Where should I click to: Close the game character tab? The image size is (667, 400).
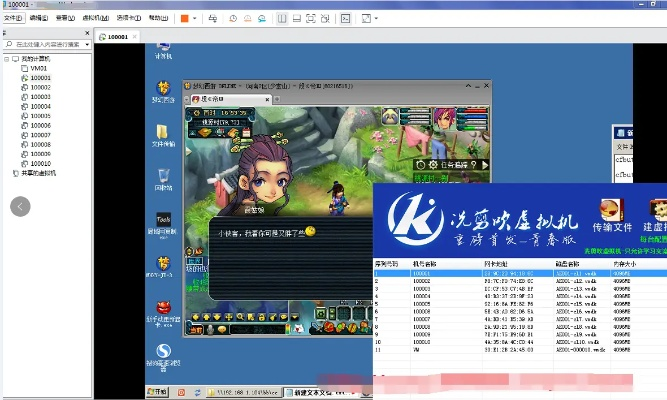(267, 100)
